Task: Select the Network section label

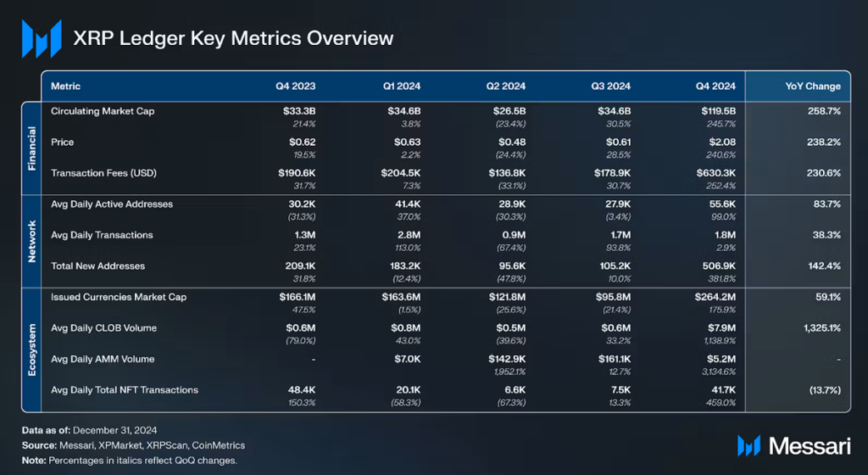Action: tap(32, 242)
